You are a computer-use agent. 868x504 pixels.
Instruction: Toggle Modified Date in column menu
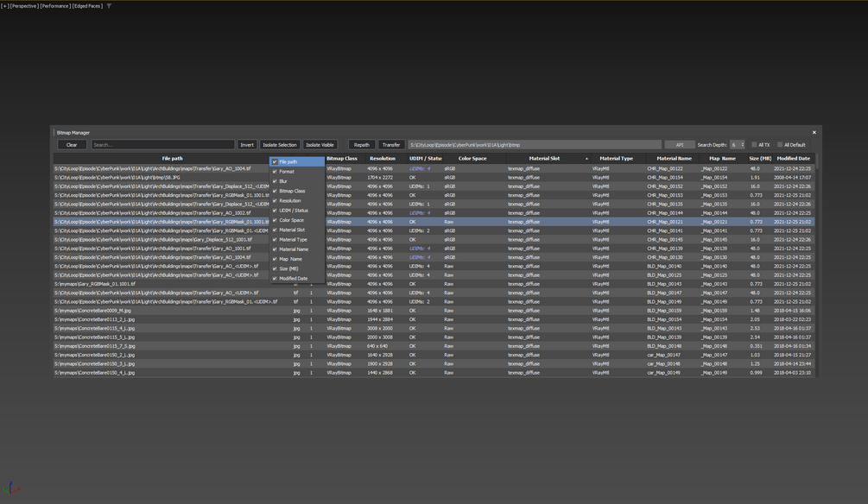click(x=297, y=278)
